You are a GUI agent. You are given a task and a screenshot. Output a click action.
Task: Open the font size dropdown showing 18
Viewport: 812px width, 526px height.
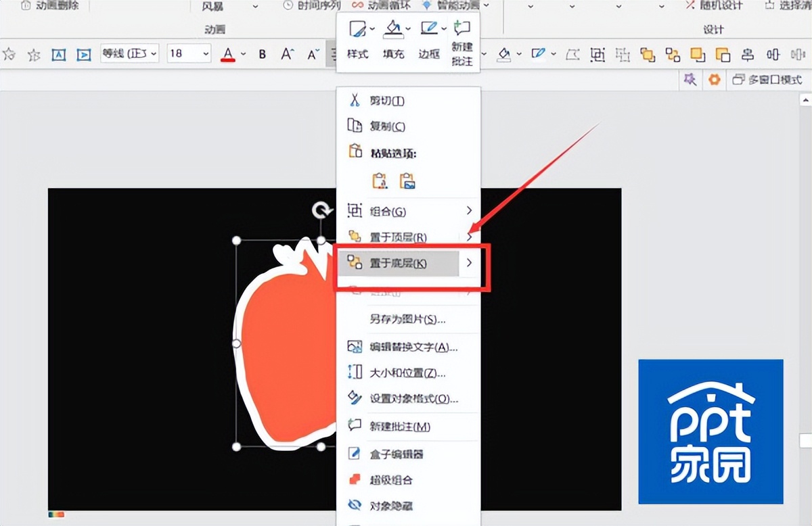pos(188,53)
